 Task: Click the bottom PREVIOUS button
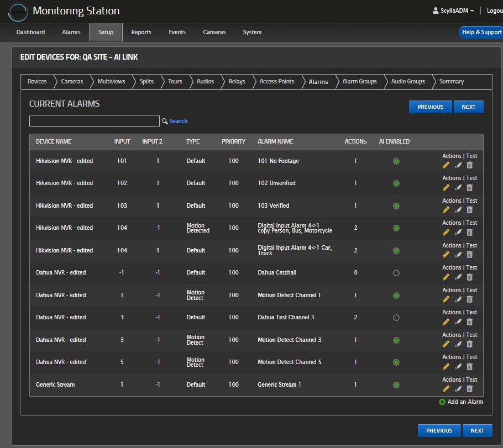[x=439, y=430]
